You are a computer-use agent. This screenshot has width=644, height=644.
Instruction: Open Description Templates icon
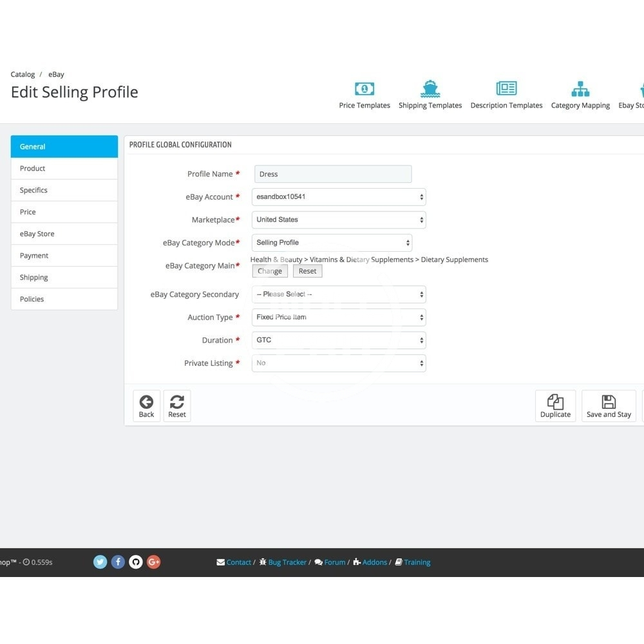click(506, 89)
